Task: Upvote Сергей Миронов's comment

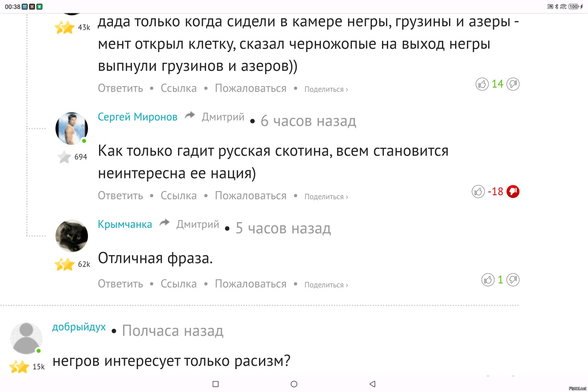Action: click(x=478, y=192)
